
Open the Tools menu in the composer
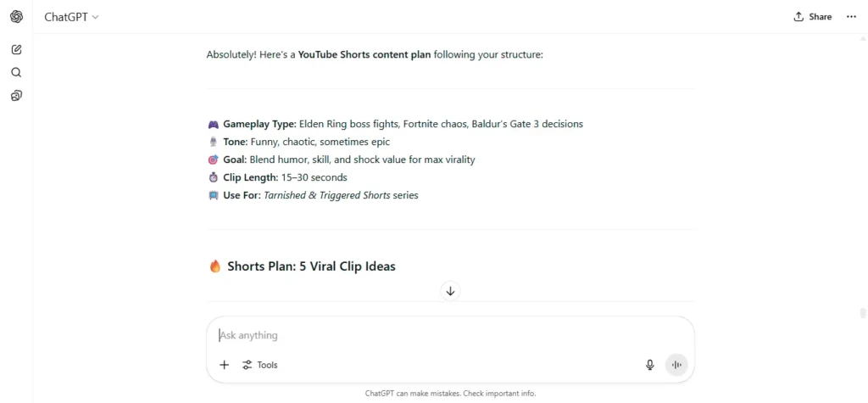[260, 365]
